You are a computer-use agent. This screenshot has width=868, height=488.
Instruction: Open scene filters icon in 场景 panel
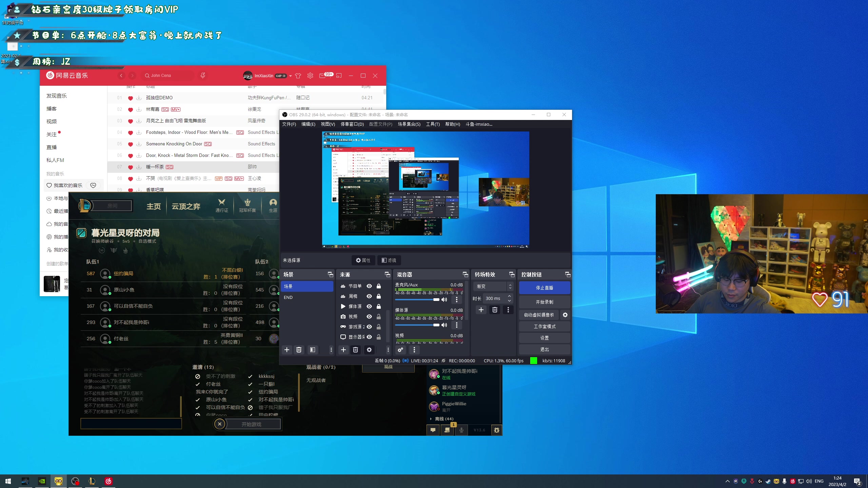pos(312,350)
